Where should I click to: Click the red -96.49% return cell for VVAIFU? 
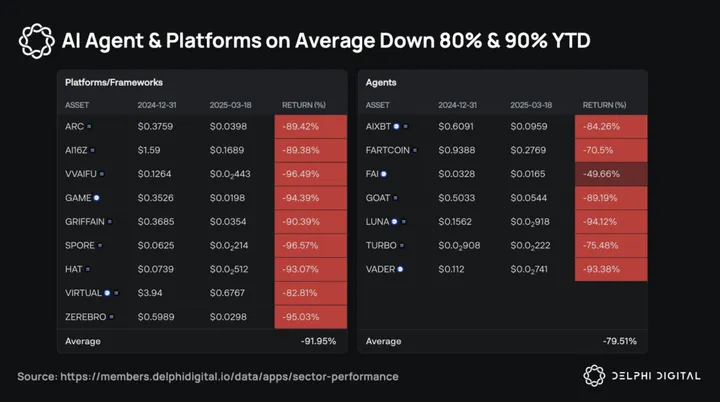pos(310,174)
